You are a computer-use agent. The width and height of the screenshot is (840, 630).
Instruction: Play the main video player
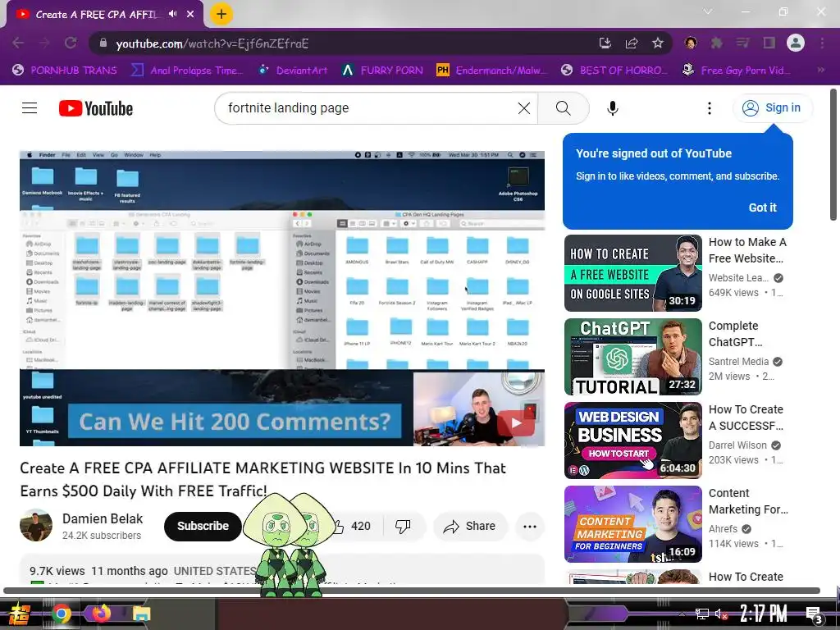(x=282, y=299)
